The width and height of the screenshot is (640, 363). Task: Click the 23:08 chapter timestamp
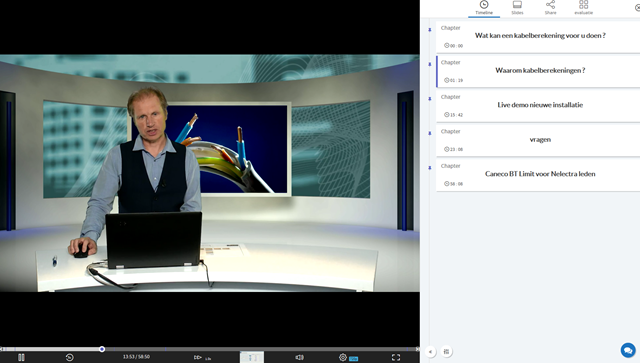click(453, 149)
